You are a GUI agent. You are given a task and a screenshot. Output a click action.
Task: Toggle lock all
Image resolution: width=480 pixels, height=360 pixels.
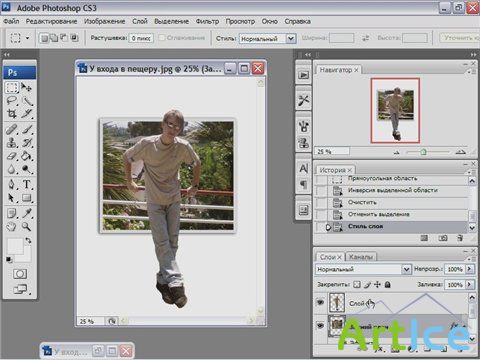point(387,284)
